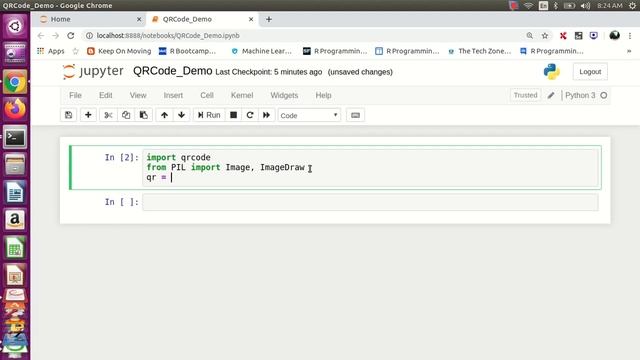This screenshot has width=640, height=360.
Task: Open the Help menu
Action: pyautogui.click(x=323, y=95)
